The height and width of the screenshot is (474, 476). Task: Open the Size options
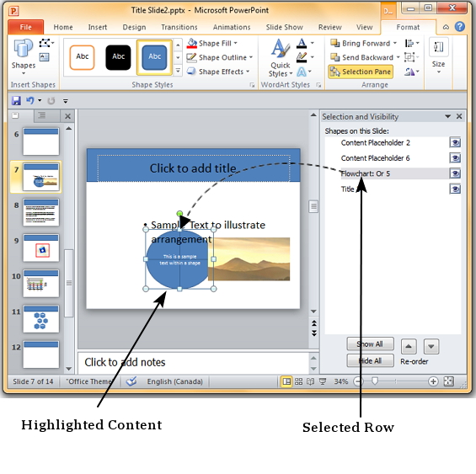point(438,56)
